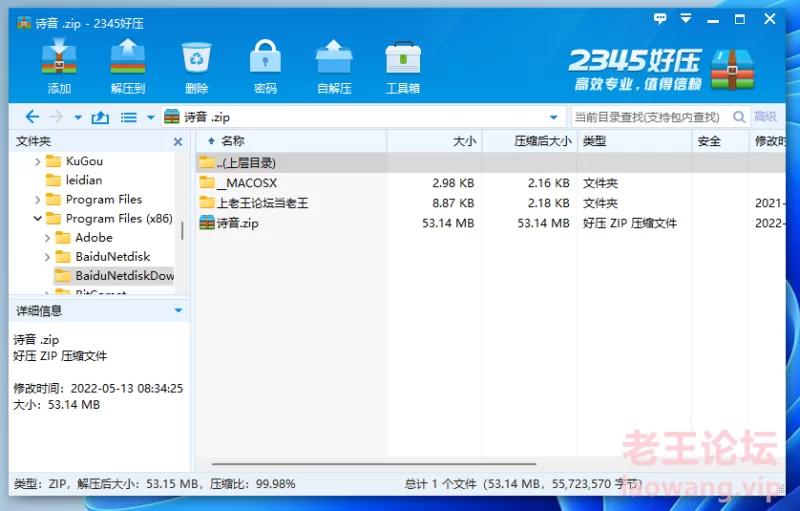Expand the KuGou folder node
The width and height of the screenshot is (800, 511).
click(37, 162)
